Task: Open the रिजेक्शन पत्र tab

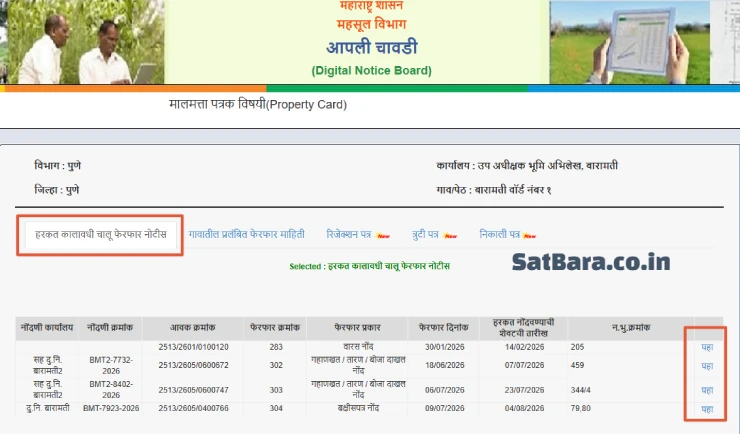Action: pos(349,234)
